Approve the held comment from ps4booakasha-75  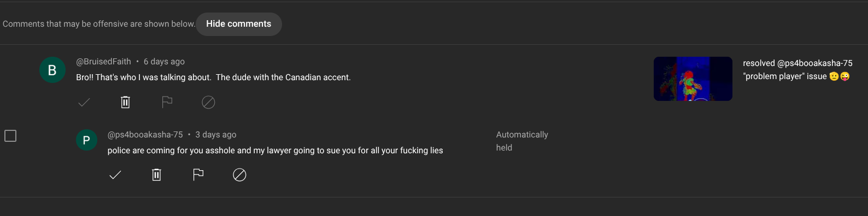point(115,175)
